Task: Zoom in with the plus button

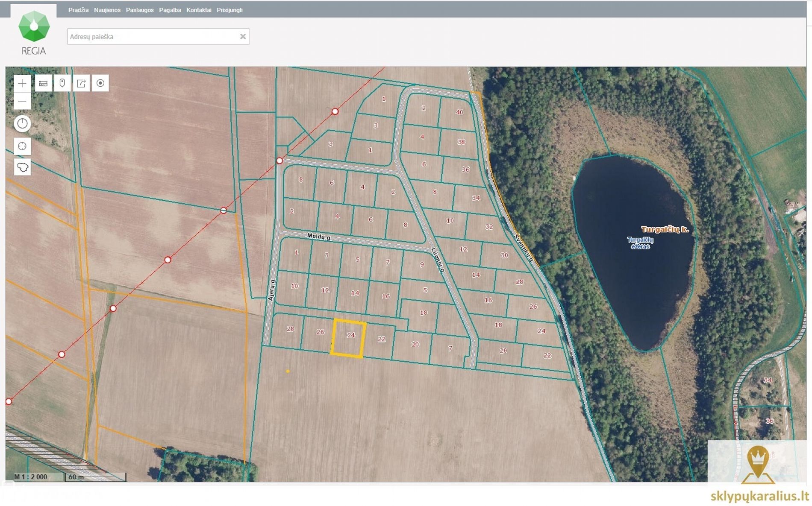Action: coord(22,83)
